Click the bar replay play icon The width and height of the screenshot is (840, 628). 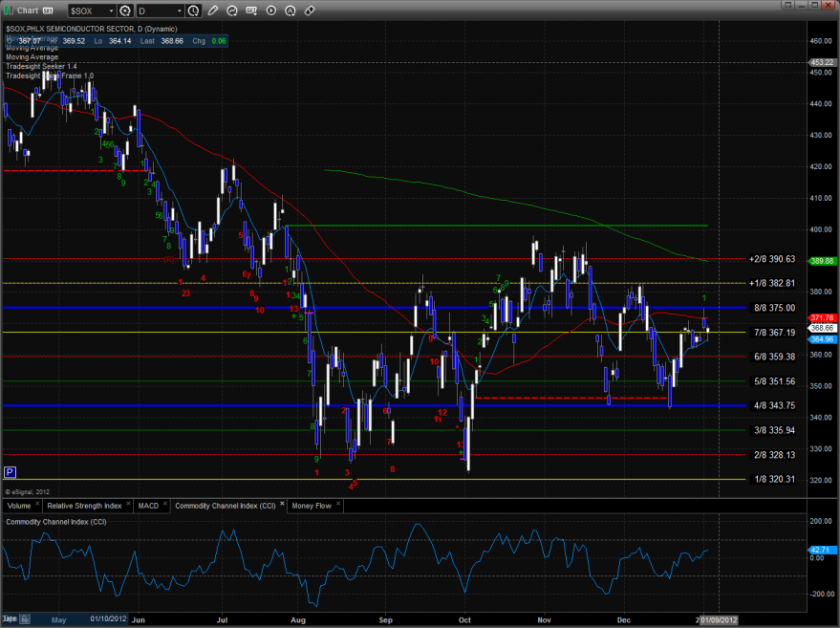[x=271, y=11]
